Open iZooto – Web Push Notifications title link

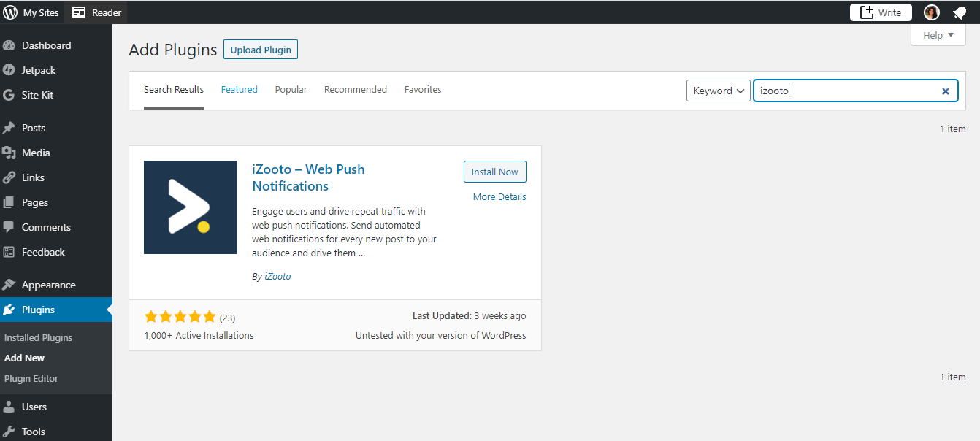308,177
